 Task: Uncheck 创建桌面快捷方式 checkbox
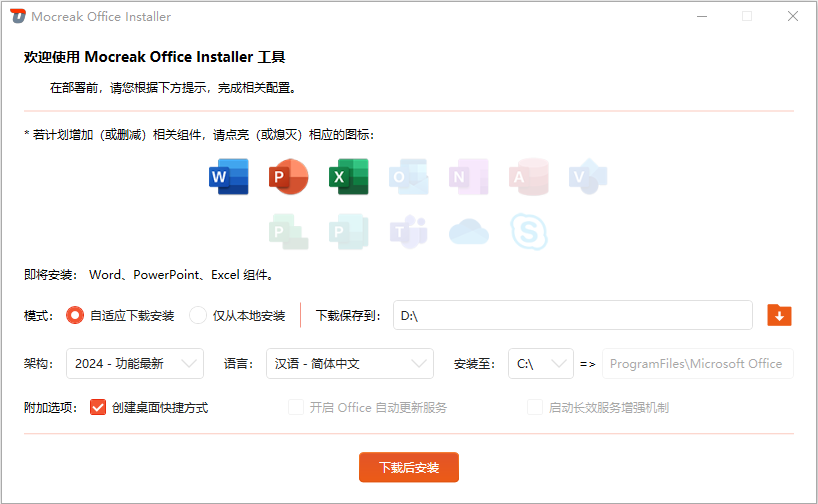[x=98, y=407]
